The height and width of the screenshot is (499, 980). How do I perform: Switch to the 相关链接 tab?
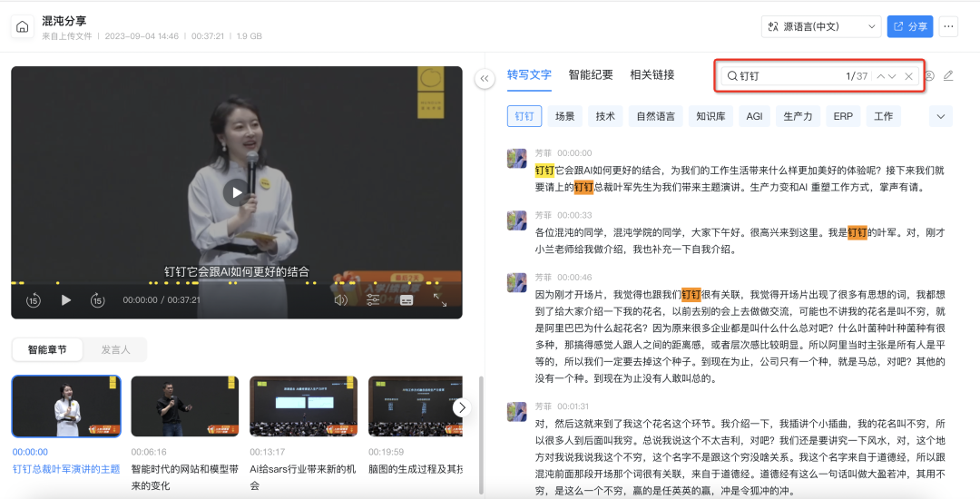[652, 75]
